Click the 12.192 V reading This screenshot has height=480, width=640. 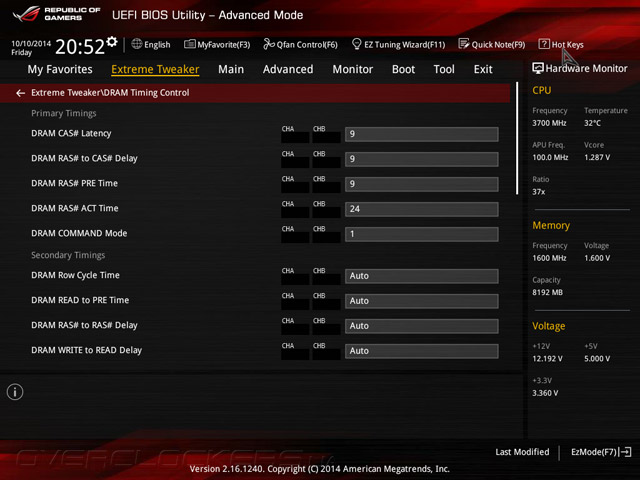(x=547, y=359)
